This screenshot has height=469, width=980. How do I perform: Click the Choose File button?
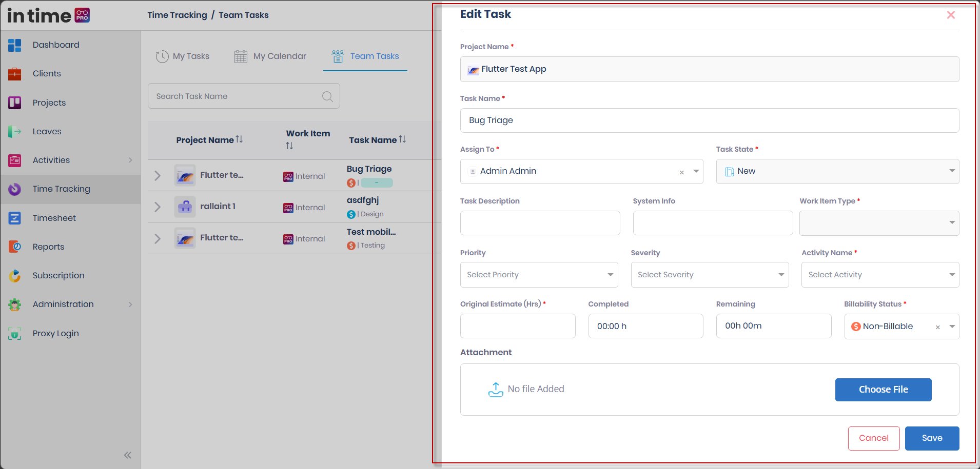click(883, 390)
